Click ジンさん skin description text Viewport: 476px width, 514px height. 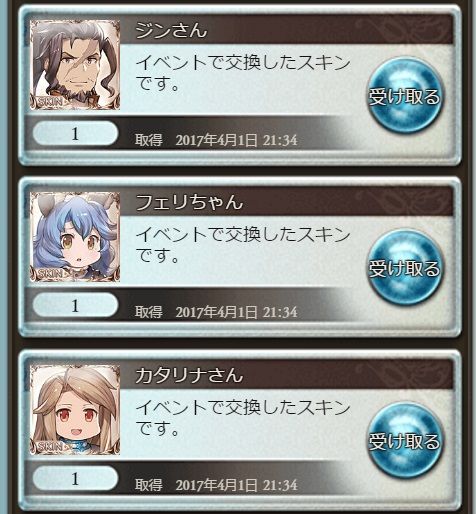click(243, 73)
